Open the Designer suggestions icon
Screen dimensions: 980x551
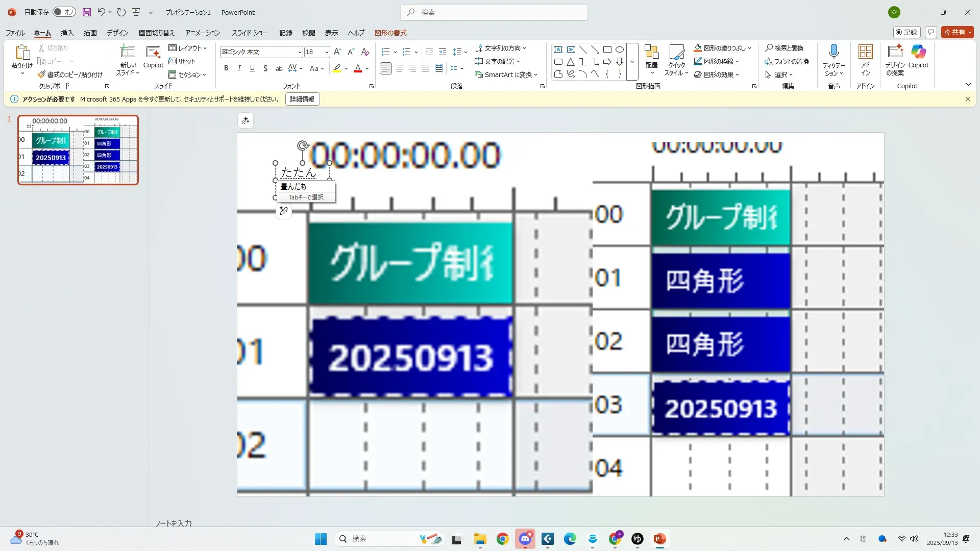pos(895,52)
